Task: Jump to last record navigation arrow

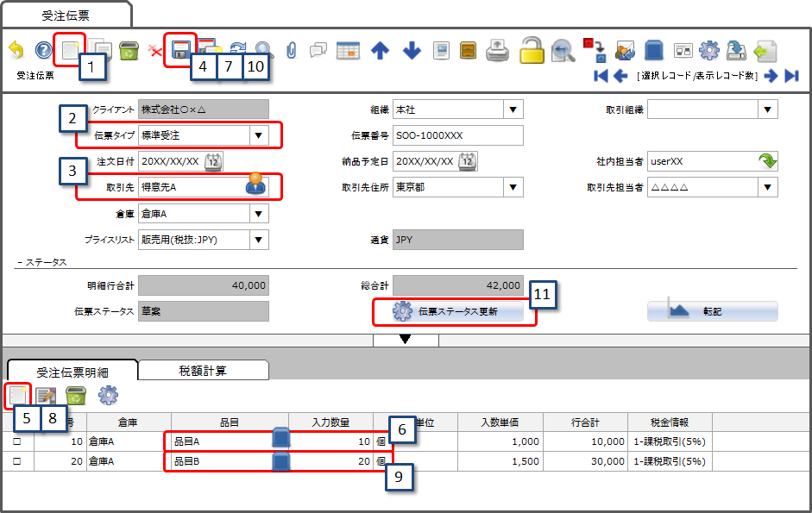Action: 791,76
